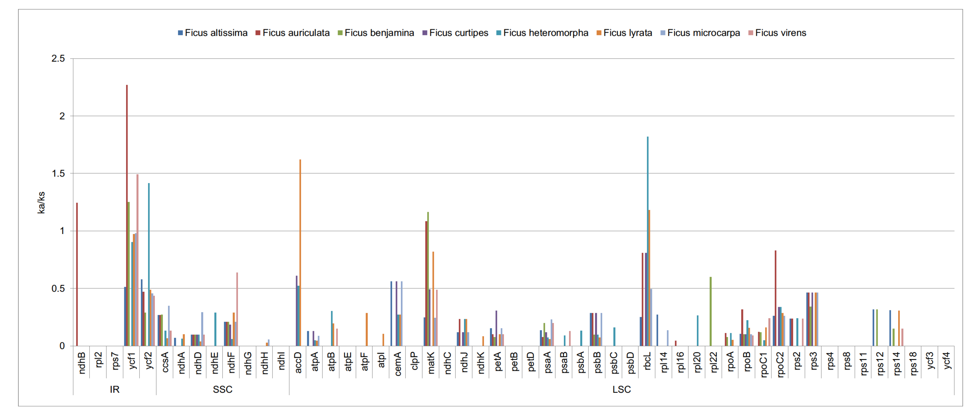Click the Ficus curtipes purple legend swatch
Screen dimensions: 980x419
click(425, 33)
